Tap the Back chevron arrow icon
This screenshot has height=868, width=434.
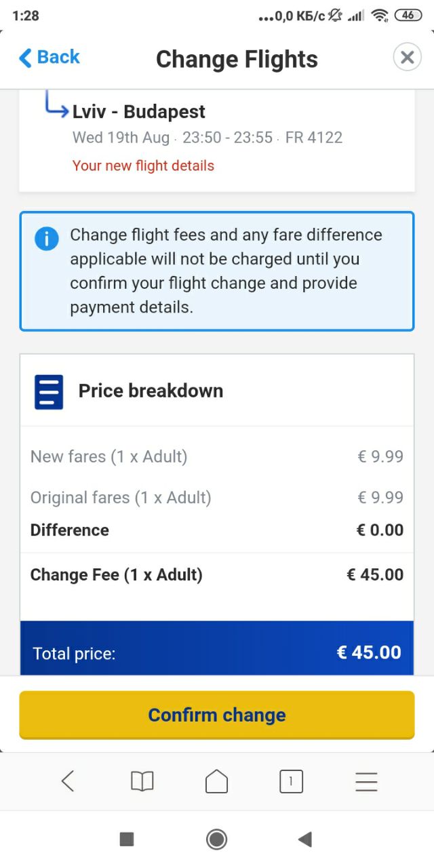25,58
